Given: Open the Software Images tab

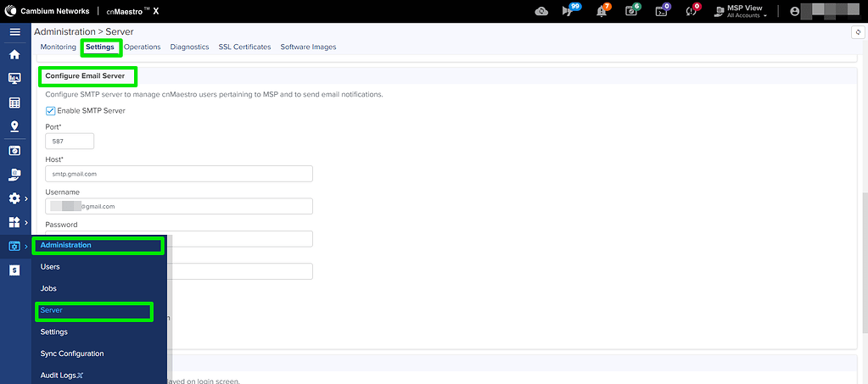Looking at the screenshot, I should point(308,47).
